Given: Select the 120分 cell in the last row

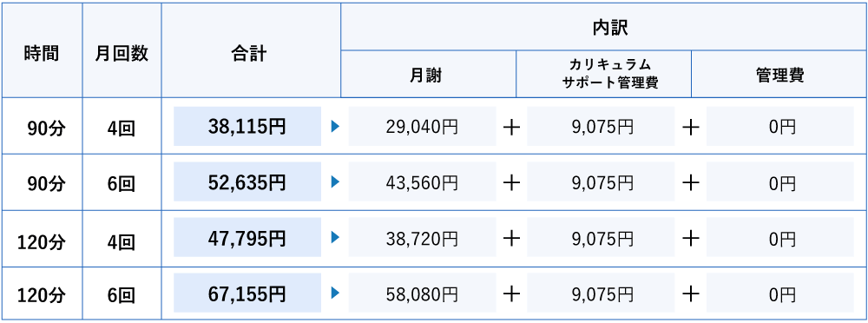Looking at the screenshot, I should pyautogui.click(x=42, y=294).
